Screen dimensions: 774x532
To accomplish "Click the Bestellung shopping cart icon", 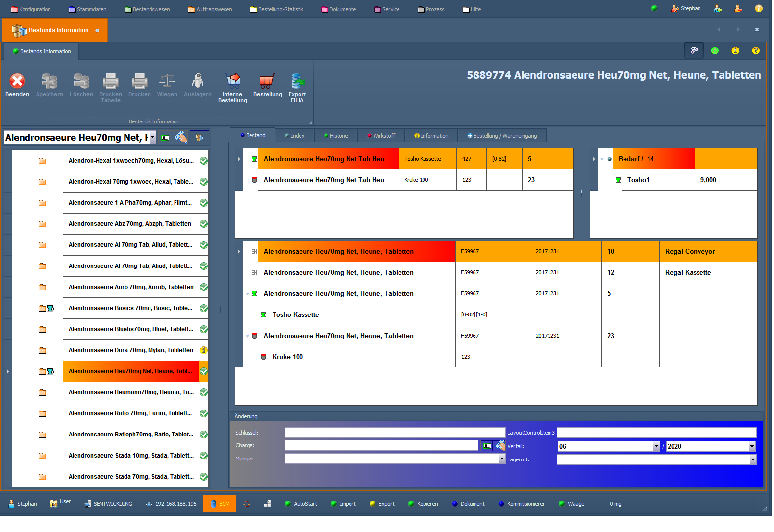I will (x=267, y=81).
